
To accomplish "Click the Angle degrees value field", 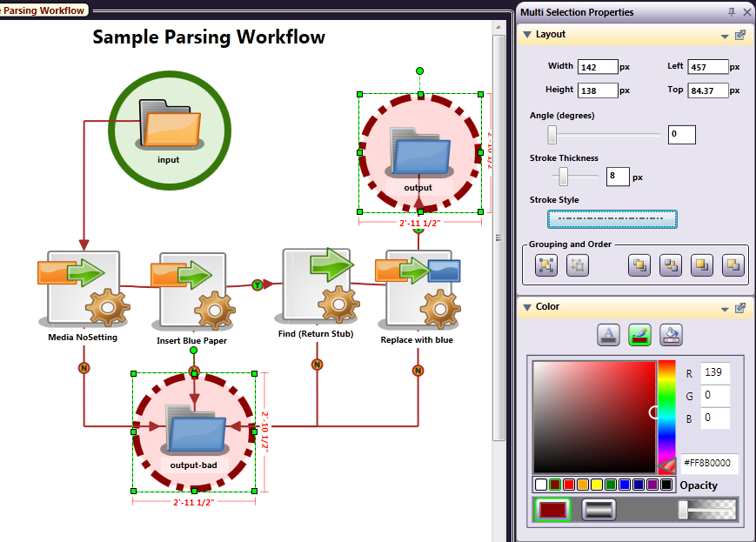I will [x=682, y=135].
